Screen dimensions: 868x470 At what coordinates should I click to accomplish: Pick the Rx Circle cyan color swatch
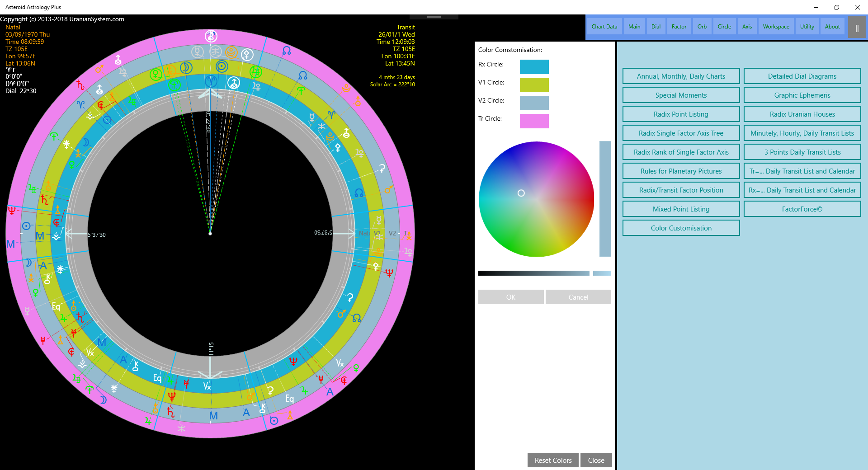534,67
